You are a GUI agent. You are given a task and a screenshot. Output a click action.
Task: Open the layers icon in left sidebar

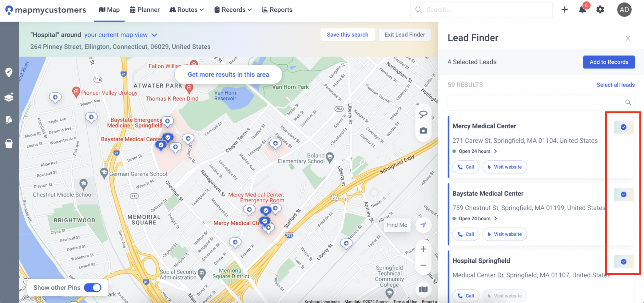(x=9, y=97)
